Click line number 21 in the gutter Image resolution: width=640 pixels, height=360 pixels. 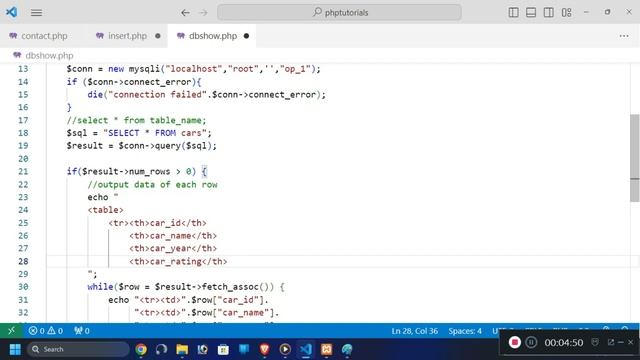[x=23, y=171]
